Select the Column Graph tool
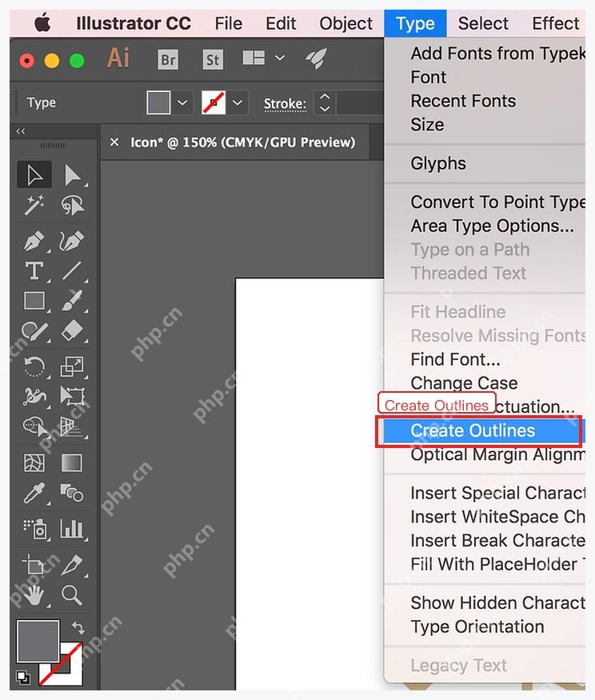Screen dimensions: 595x700 pyautogui.click(x=72, y=530)
